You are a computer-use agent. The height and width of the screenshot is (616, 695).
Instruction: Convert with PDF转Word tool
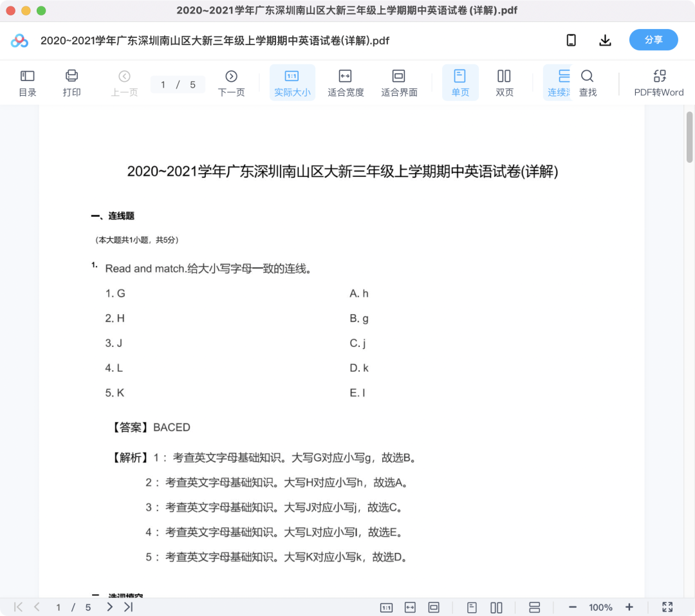coord(659,83)
